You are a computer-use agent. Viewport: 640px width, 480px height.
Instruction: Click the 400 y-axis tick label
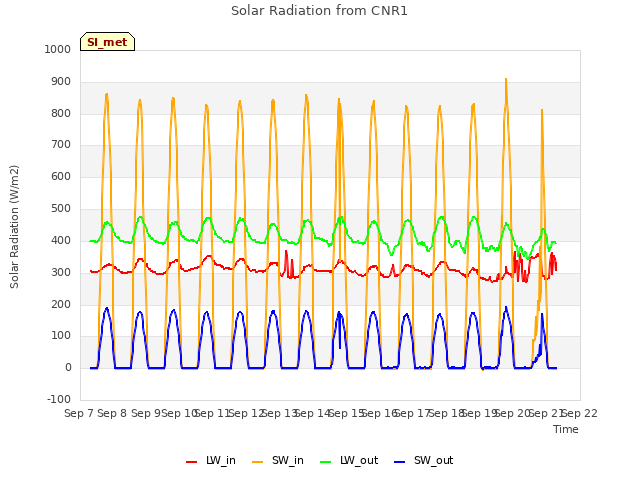(61, 241)
